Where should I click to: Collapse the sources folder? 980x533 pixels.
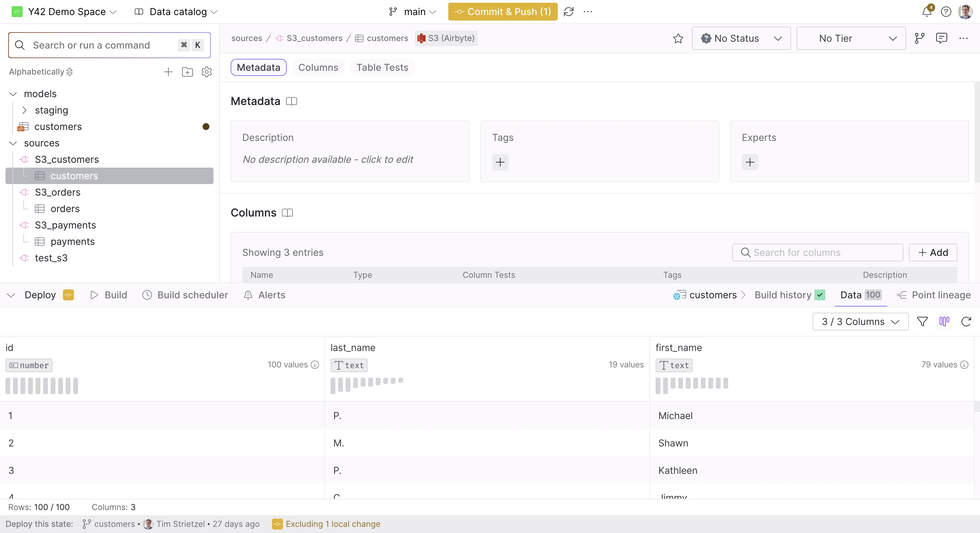pos(13,143)
